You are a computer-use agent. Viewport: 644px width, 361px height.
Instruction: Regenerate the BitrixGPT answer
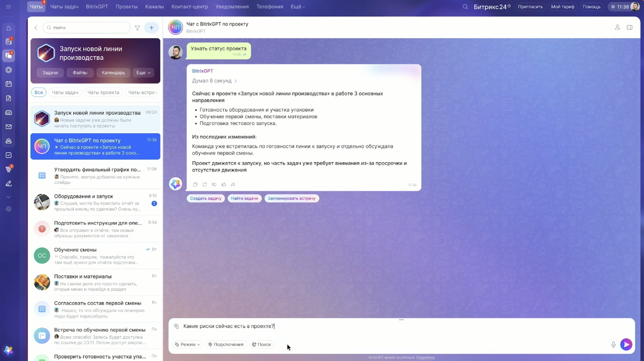point(205,184)
